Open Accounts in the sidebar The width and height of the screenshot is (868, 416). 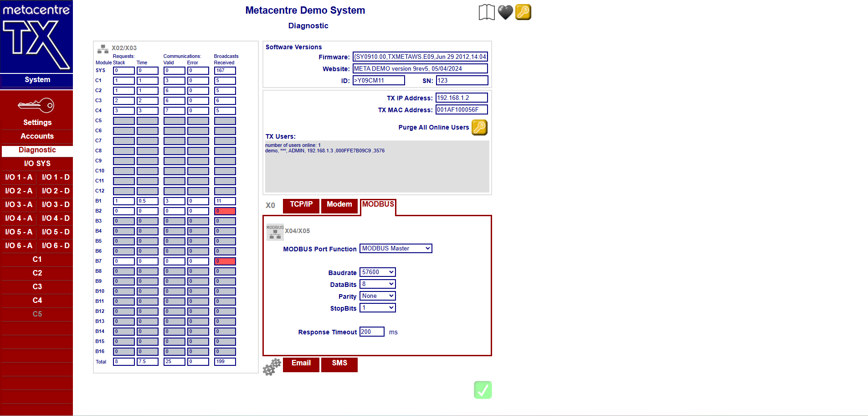(37, 136)
